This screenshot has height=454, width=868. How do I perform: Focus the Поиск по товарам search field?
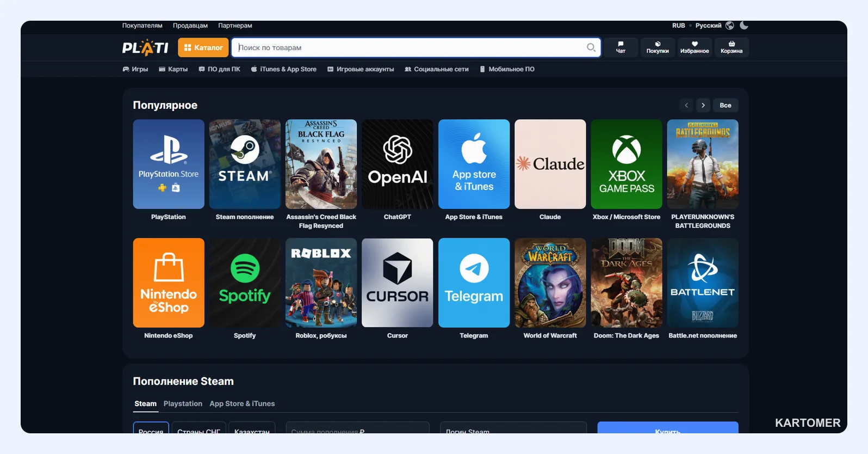(x=416, y=47)
